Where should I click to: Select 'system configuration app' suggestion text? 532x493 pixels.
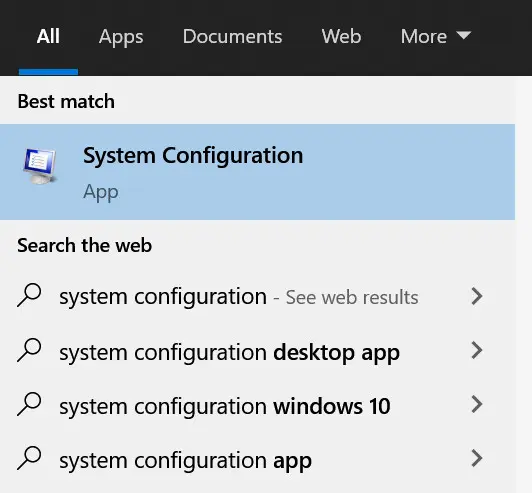[185, 461]
